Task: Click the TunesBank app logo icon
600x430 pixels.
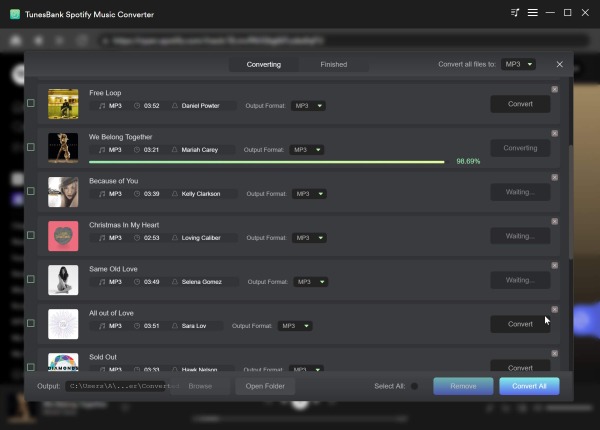Action: click(x=15, y=15)
